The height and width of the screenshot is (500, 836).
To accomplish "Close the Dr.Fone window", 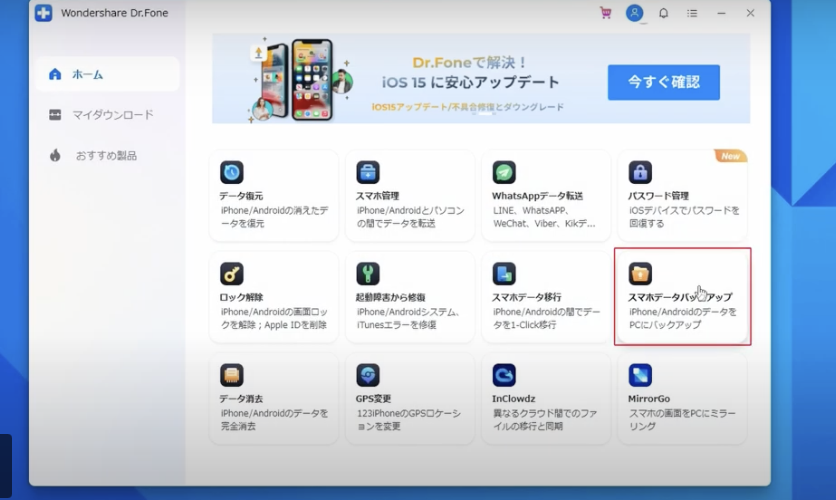I will tap(750, 13).
